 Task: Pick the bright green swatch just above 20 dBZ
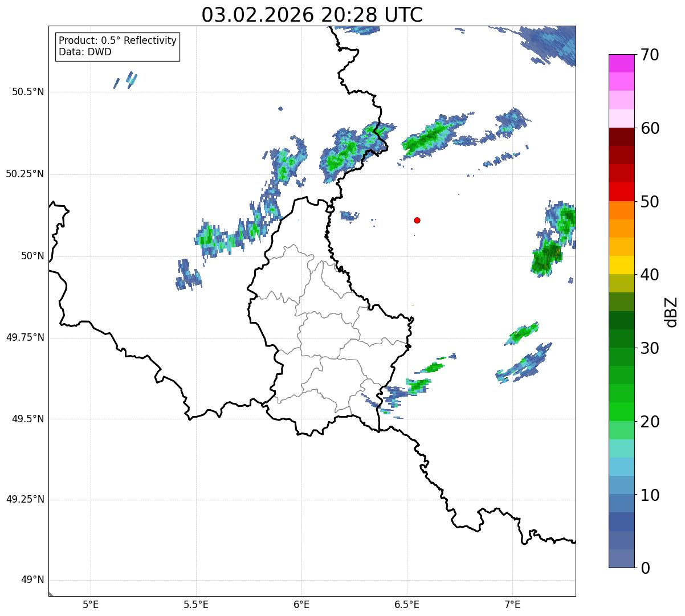[x=621, y=412]
